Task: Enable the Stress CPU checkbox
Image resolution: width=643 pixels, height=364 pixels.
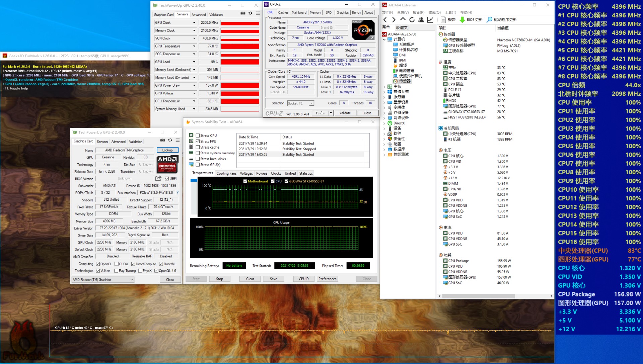Action: click(x=198, y=135)
